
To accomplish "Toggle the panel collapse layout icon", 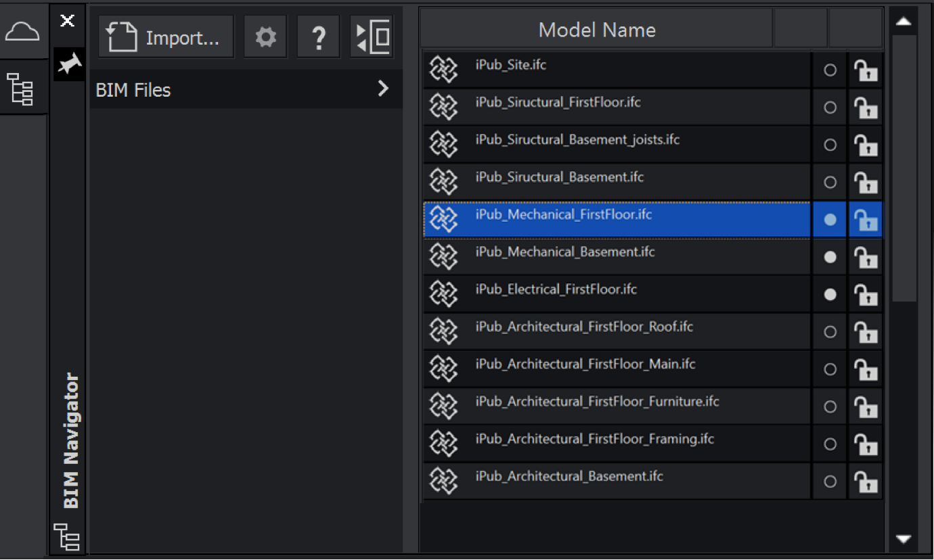I will [372, 37].
